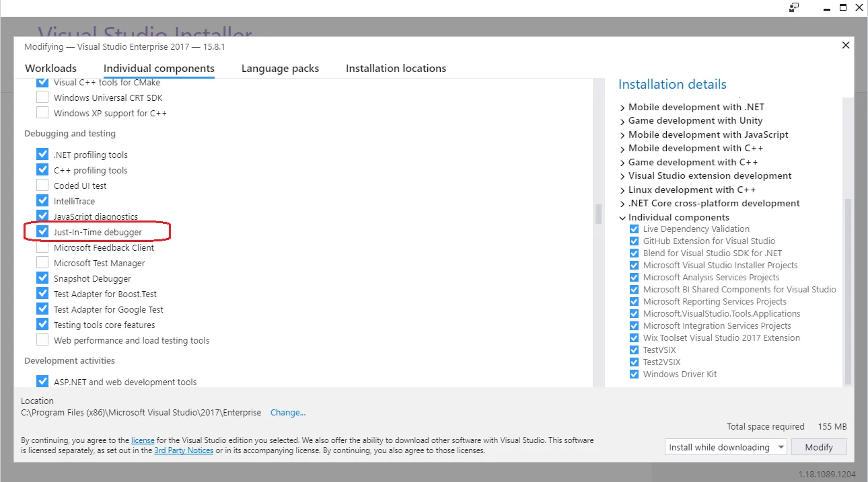
Task: Click the Installation details heading
Action: coord(672,85)
